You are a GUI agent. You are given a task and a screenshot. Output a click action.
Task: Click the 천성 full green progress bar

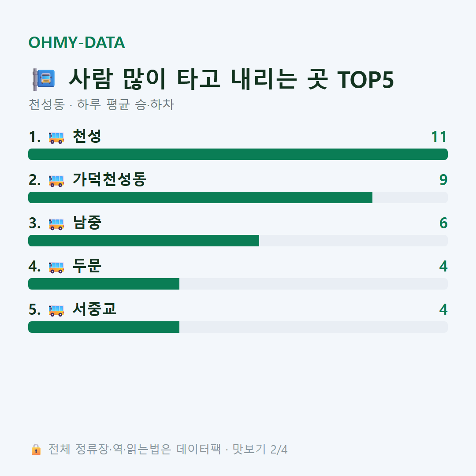coord(238,154)
